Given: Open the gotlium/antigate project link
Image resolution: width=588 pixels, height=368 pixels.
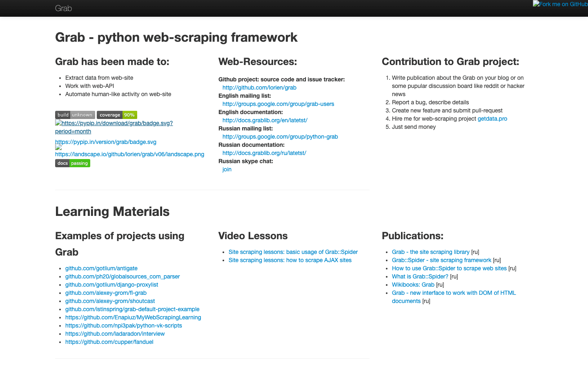Looking at the screenshot, I should (x=101, y=268).
